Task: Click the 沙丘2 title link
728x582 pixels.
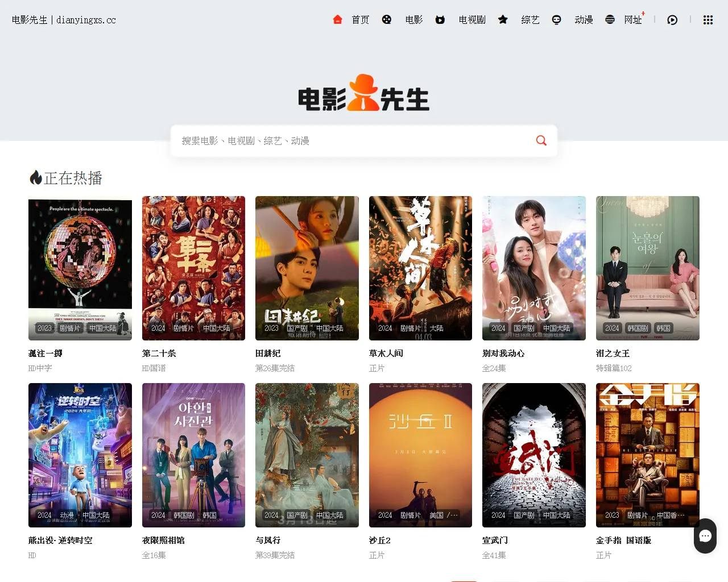Action: coord(380,540)
